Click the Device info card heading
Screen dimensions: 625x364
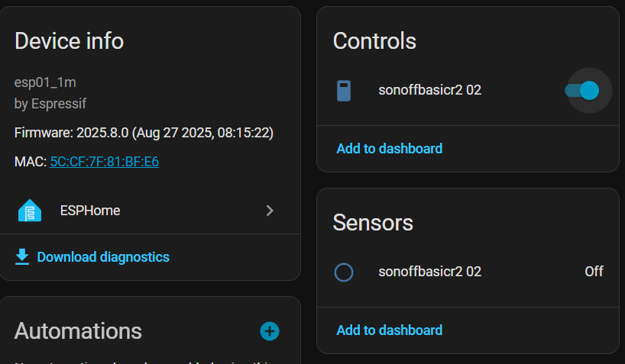pyautogui.click(x=69, y=40)
